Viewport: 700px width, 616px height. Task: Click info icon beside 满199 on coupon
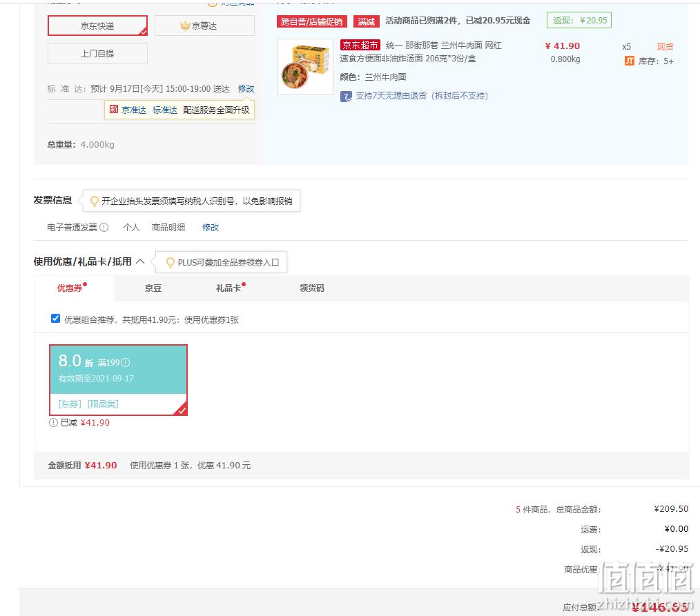(x=126, y=363)
